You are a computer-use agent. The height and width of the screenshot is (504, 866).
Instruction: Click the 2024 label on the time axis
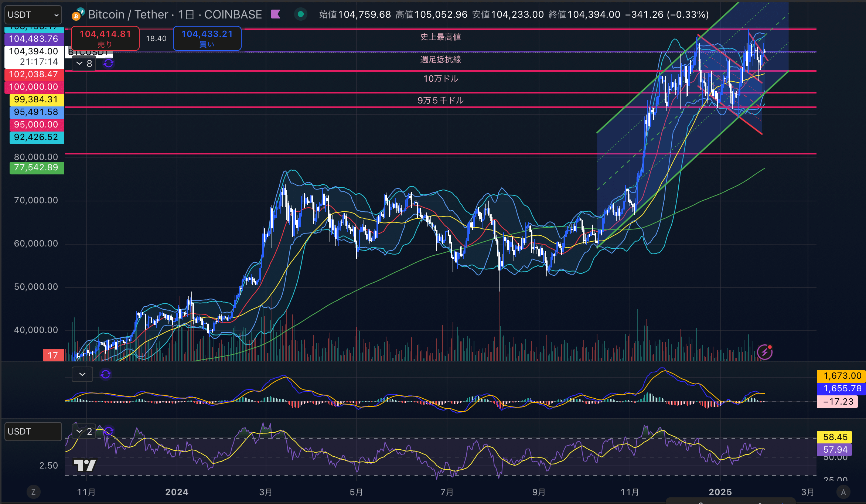(x=177, y=492)
